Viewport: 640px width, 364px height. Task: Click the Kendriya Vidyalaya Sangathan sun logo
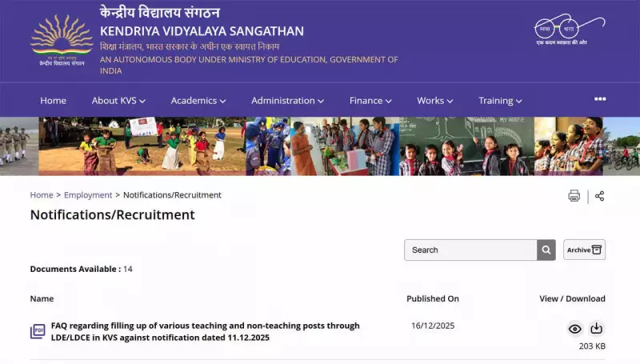[x=62, y=40]
